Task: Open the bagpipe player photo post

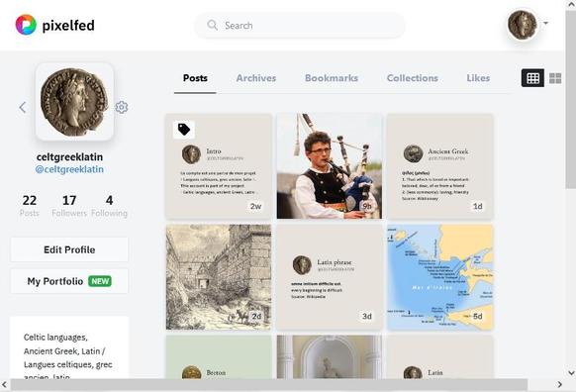Action: point(330,166)
